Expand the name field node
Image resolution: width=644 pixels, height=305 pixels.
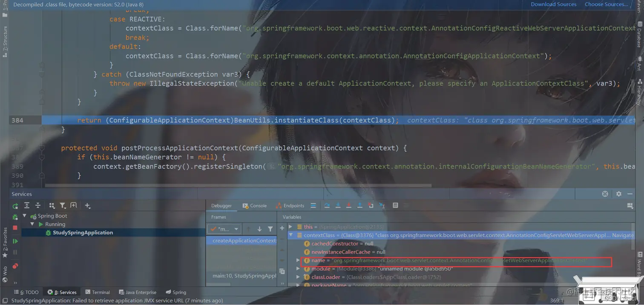click(298, 260)
